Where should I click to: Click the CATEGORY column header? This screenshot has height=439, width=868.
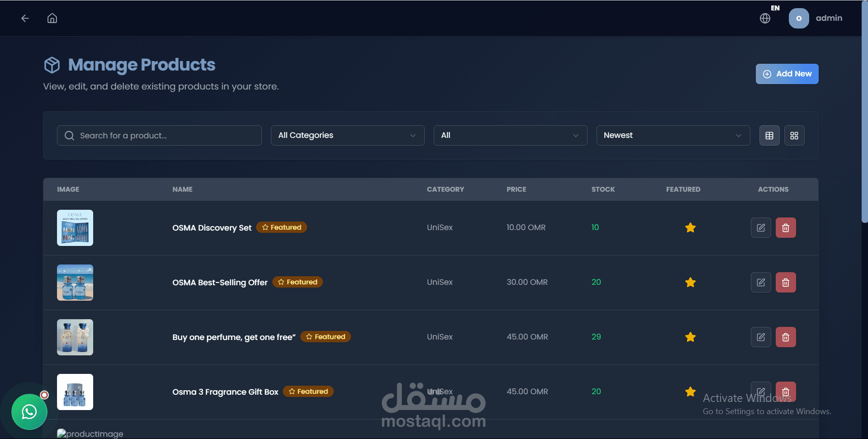click(x=446, y=189)
